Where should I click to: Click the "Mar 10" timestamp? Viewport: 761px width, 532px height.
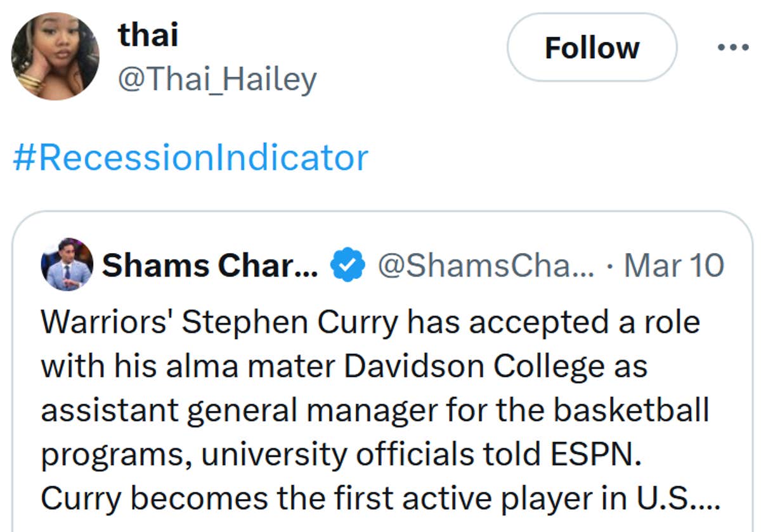[x=673, y=266]
